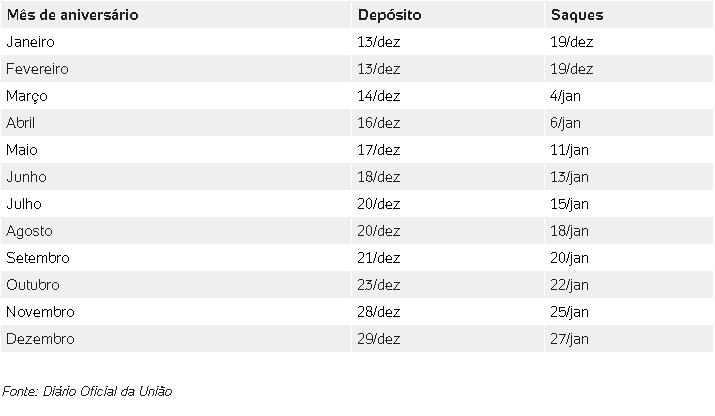The height and width of the screenshot is (416, 715).
Task: Select the Abril row label
Action: pyautogui.click(x=22, y=124)
